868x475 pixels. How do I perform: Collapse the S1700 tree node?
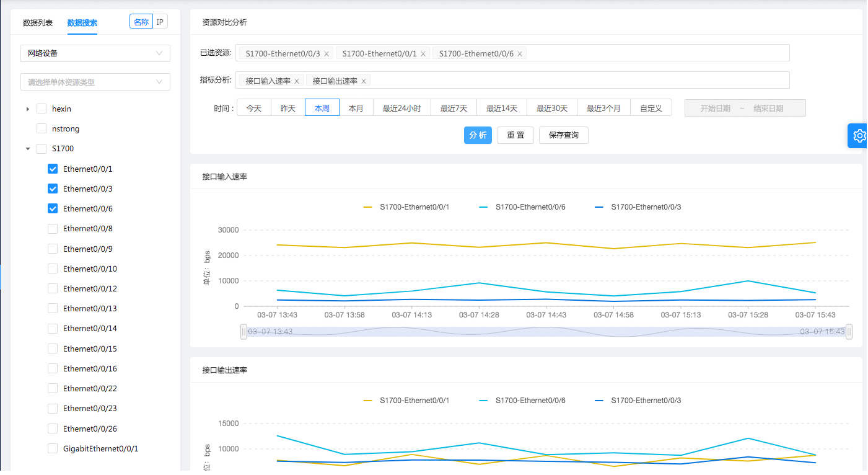pos(27,149)
